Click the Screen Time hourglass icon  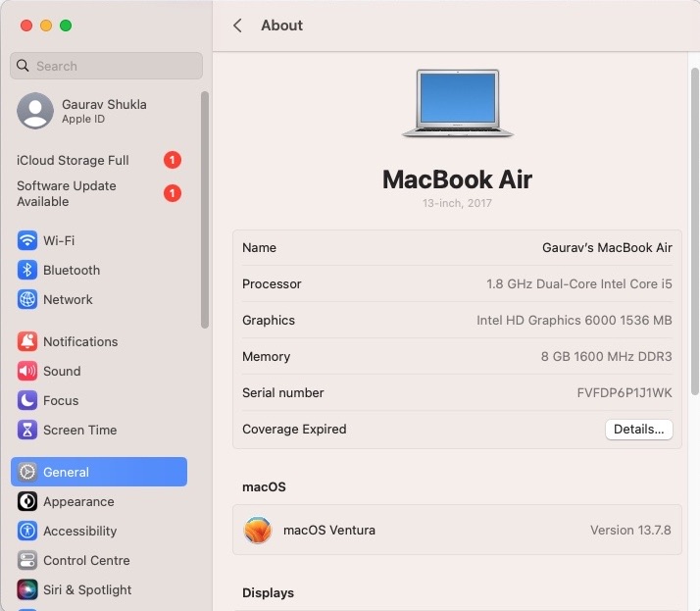click(x=27, y=430)
